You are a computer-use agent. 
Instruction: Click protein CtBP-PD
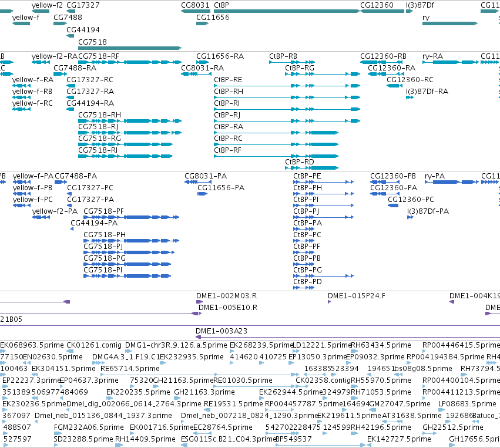pyautogui.click(x=307, y=282)
